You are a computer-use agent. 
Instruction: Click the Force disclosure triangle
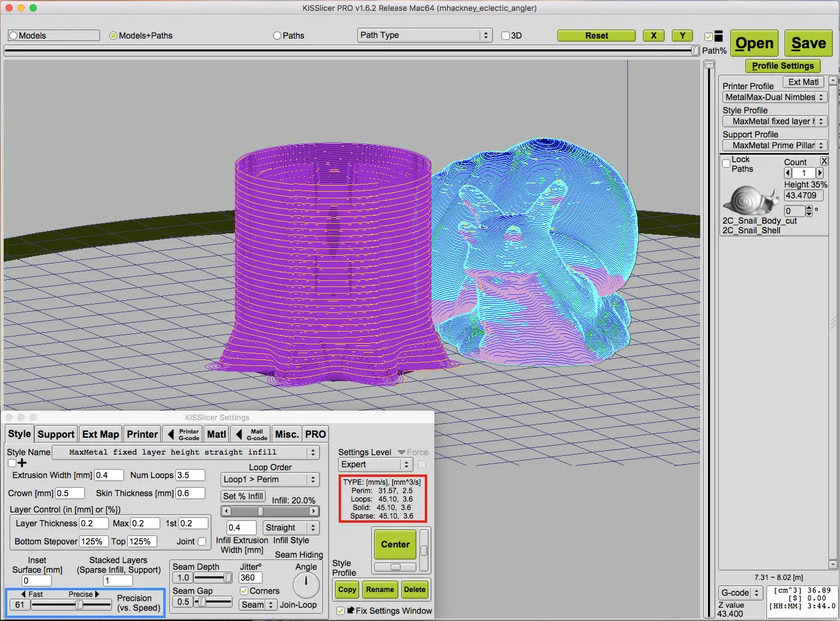tap(401, 452)
